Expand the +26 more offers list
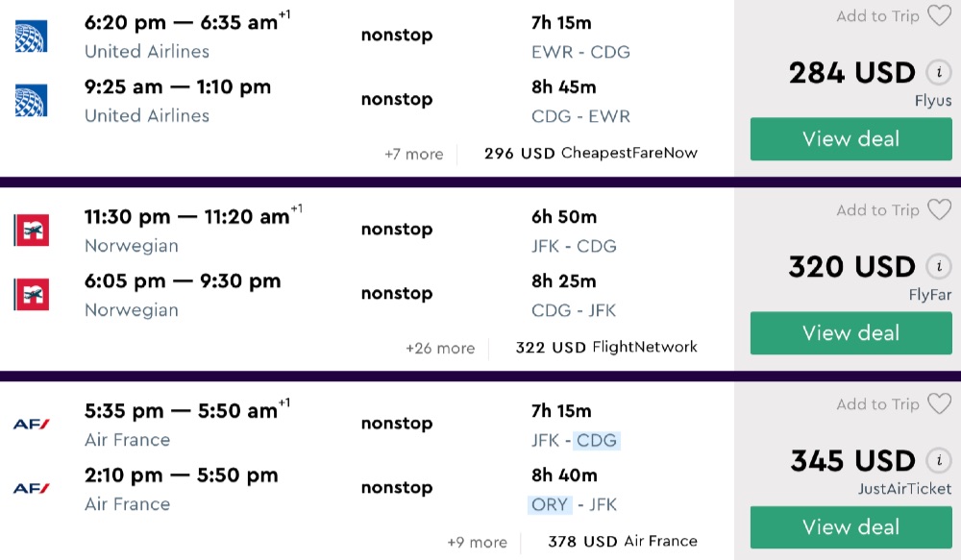Viewport: 961px width, 560px height. 440,348
